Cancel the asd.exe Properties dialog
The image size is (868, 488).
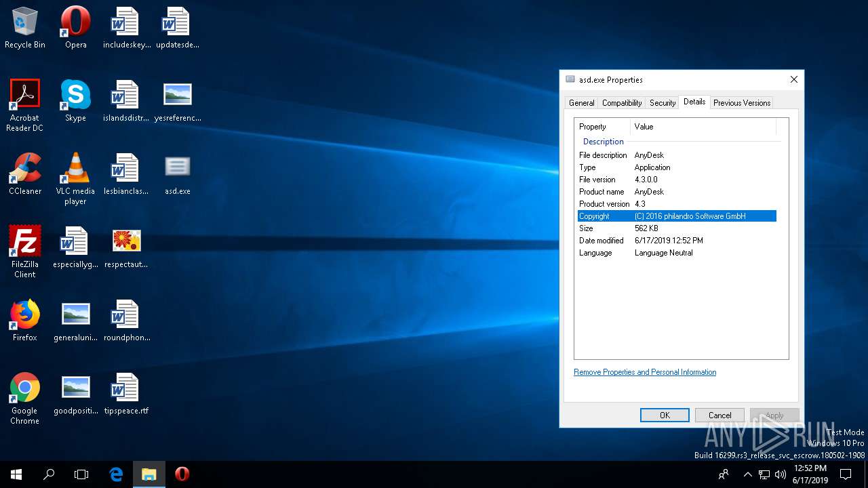[719, 415]
